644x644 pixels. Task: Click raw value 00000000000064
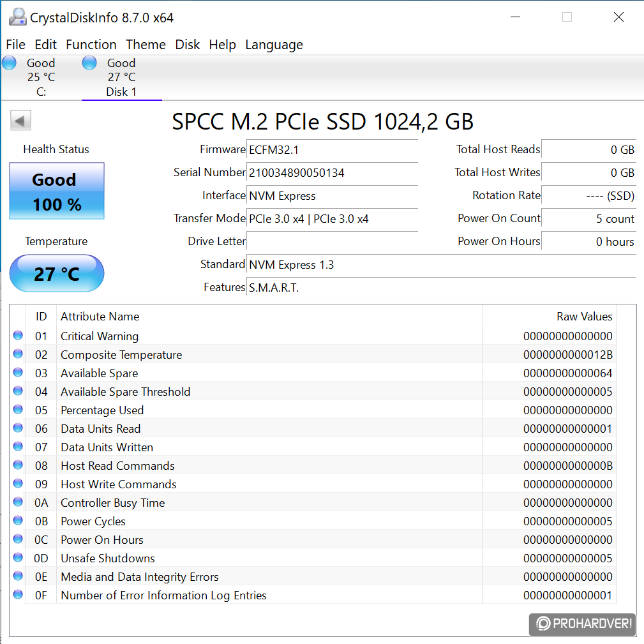point(567,373)
